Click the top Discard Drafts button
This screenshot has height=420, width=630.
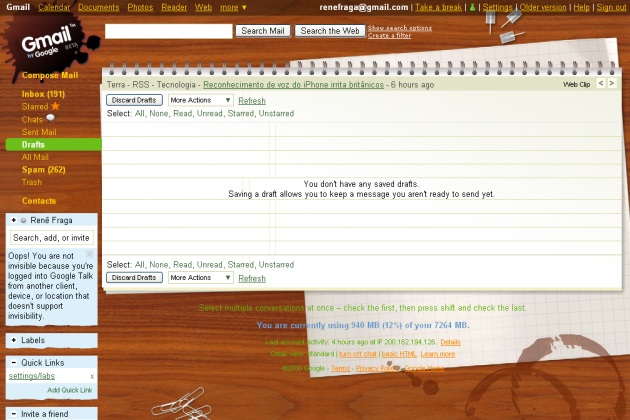coord(134,100)
